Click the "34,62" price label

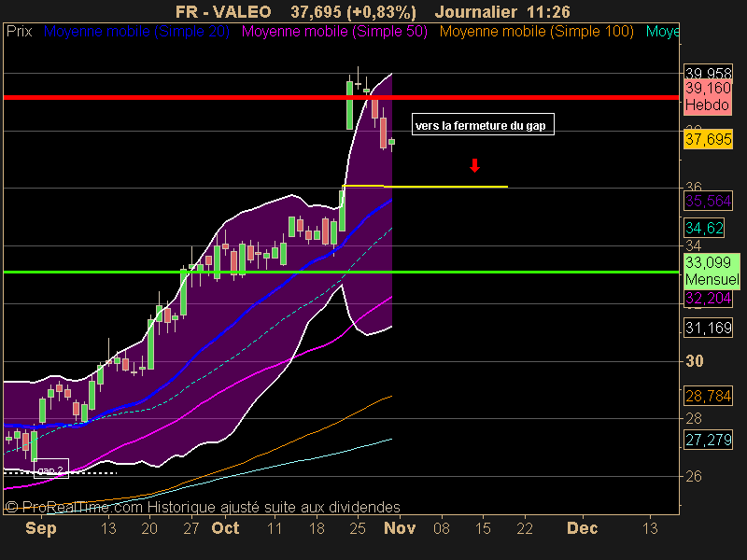point(705,228)
